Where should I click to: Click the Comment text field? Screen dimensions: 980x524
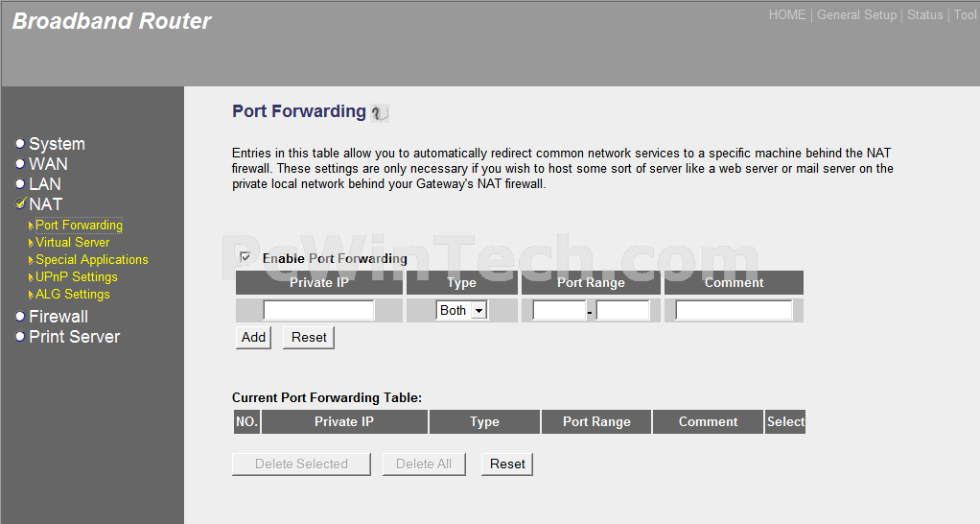coord(734,310)
